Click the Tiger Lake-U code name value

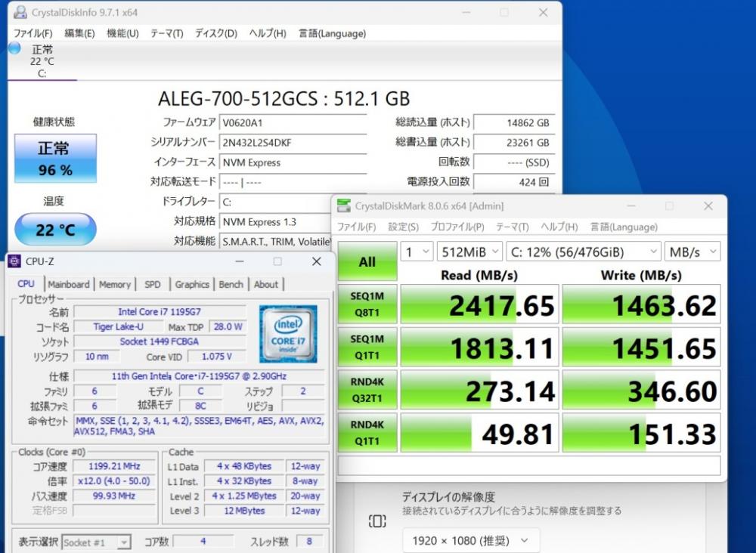pos(118,326)
